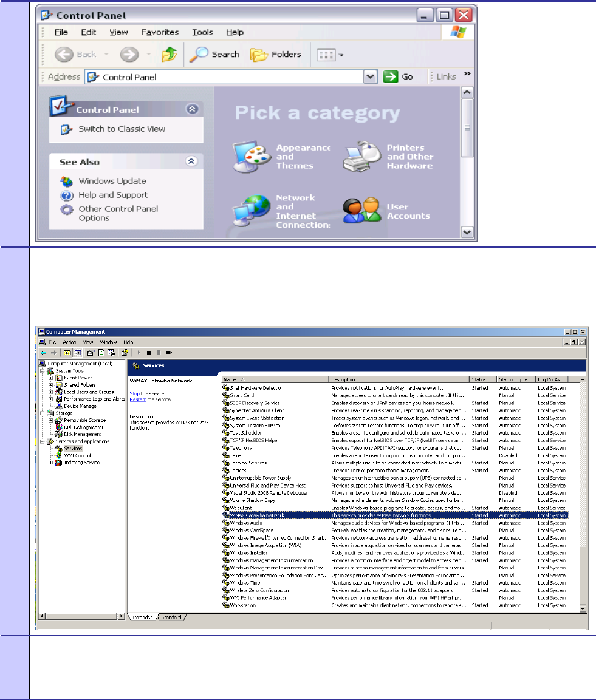Select the Telnet service row
The height and width of the screenshot is (700, 596).
click(x=395, y=456)
